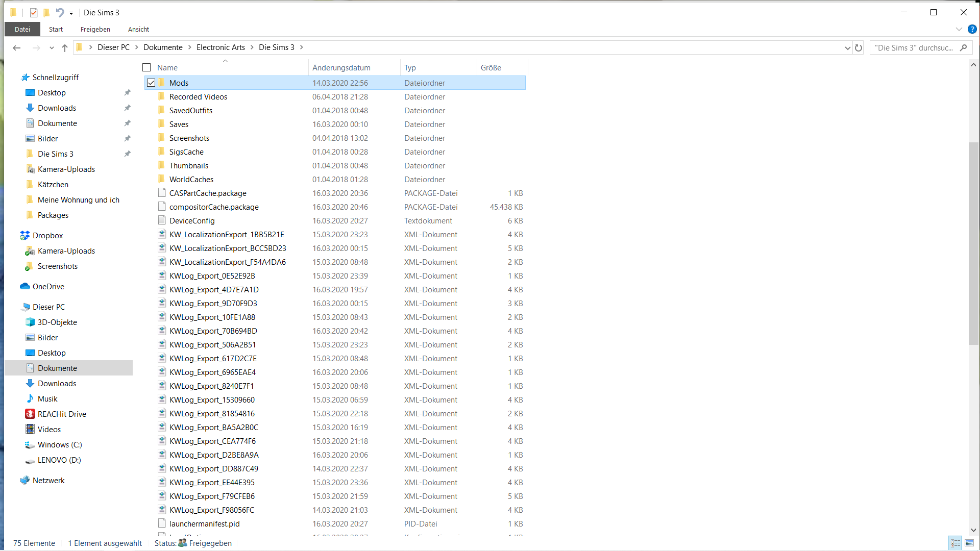The image size is (980, 551).
Task: Click the Musik note icon
Action: point(30,399)
